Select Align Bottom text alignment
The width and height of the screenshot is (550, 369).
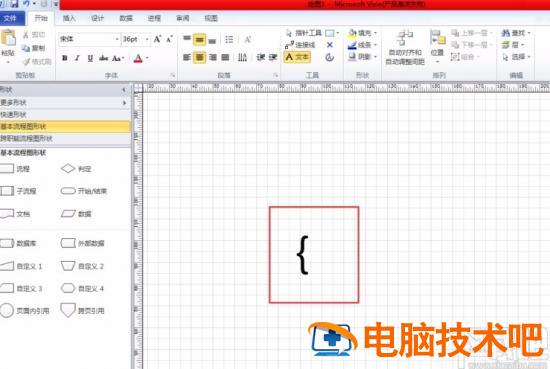point(212,40)
